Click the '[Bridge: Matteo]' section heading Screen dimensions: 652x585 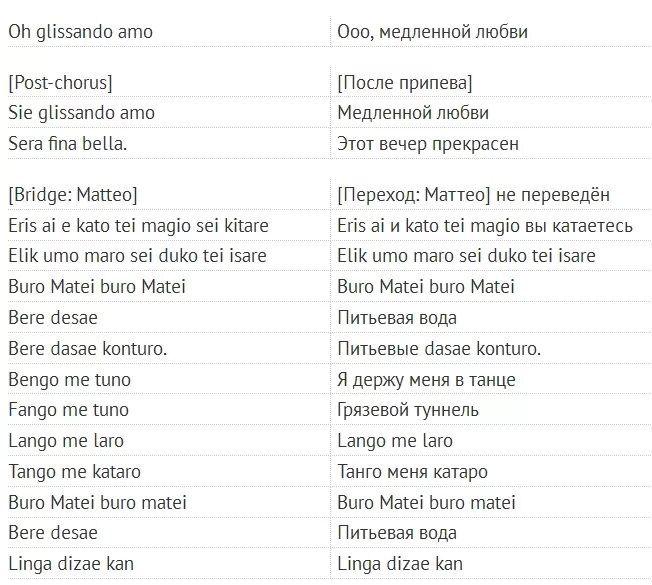(72, 194)
